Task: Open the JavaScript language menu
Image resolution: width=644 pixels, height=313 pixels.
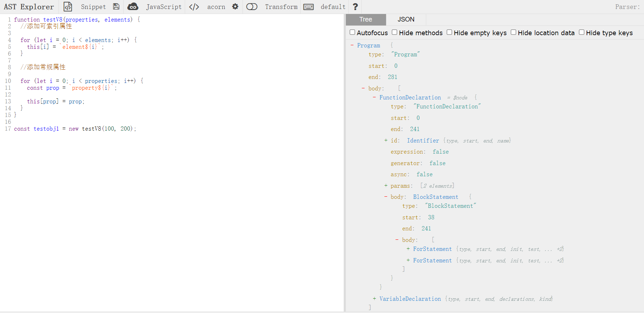Action: (164, 7)
